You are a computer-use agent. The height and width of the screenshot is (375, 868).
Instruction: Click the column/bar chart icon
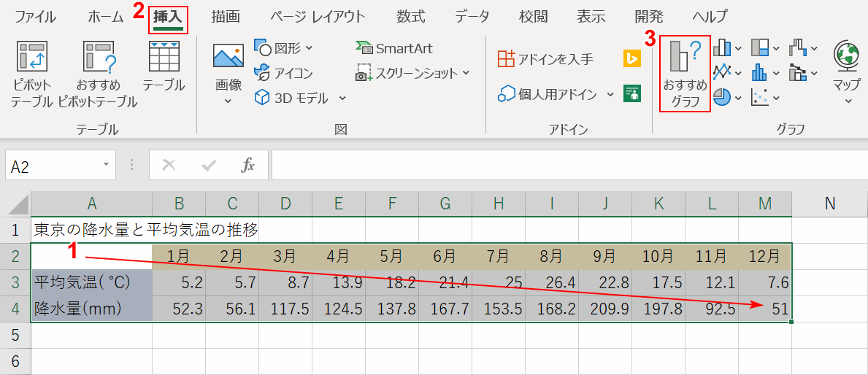coord(723,48)
